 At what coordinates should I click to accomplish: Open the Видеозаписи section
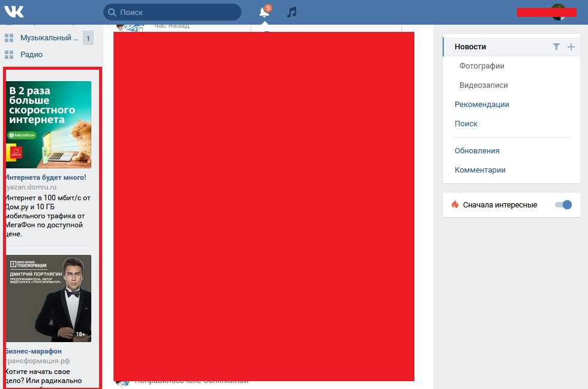[483, 85]
